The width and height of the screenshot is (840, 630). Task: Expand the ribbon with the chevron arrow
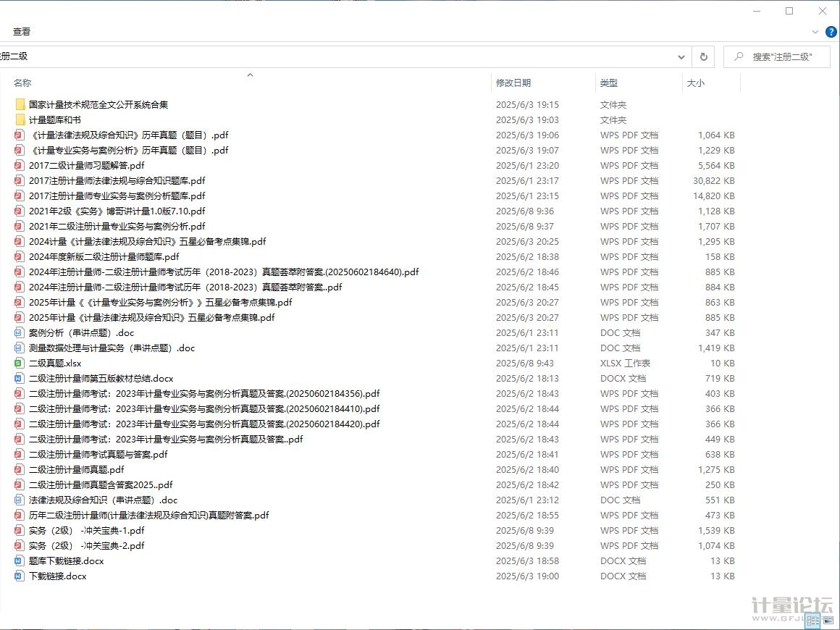815,32
